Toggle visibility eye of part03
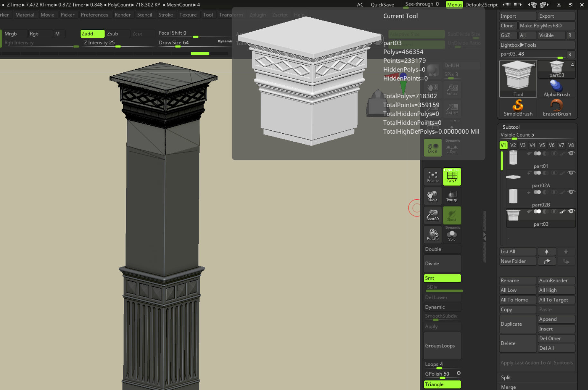588x390 pixels. 571,212
